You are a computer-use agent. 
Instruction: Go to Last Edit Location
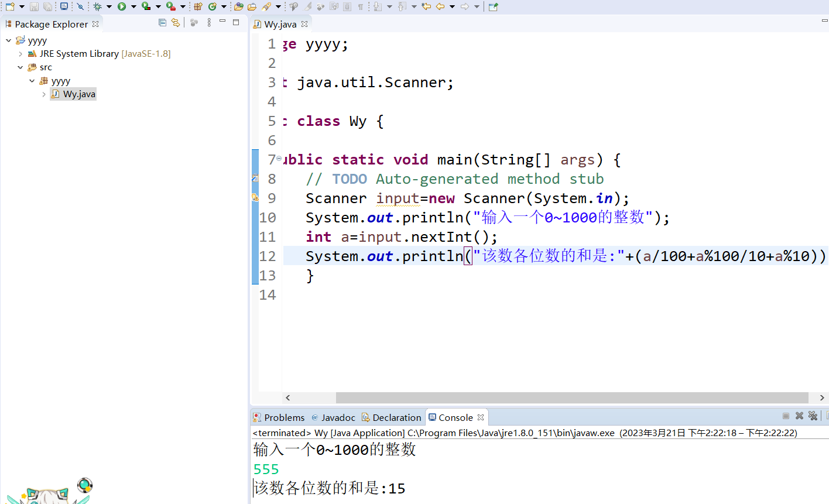426,6
